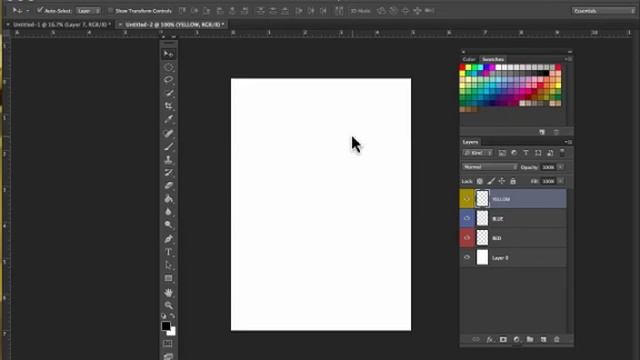This screenshot has width=640, height=360.
Task: Add a layer style with fx button
Action: [489, 339]
